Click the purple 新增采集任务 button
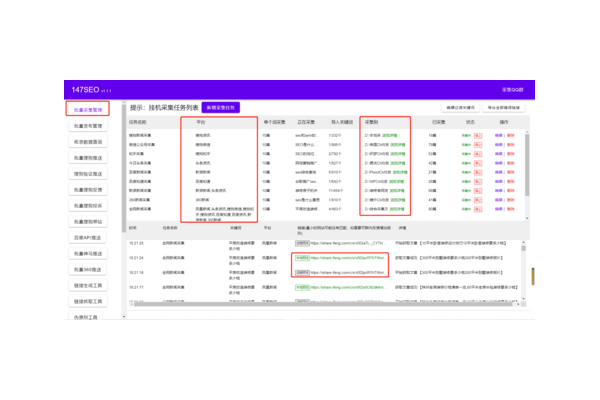The height and width of the screenshot is (400, 600). point(219,106)
